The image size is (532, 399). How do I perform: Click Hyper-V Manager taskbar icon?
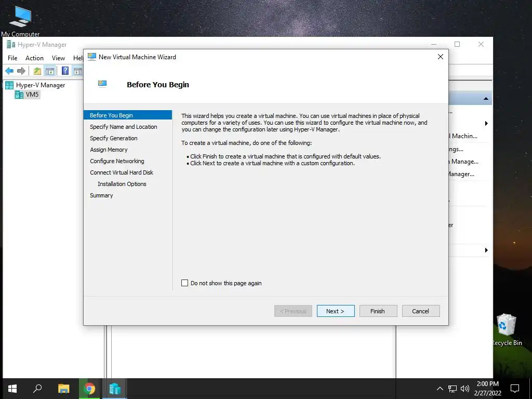click(x=115, y=389)
